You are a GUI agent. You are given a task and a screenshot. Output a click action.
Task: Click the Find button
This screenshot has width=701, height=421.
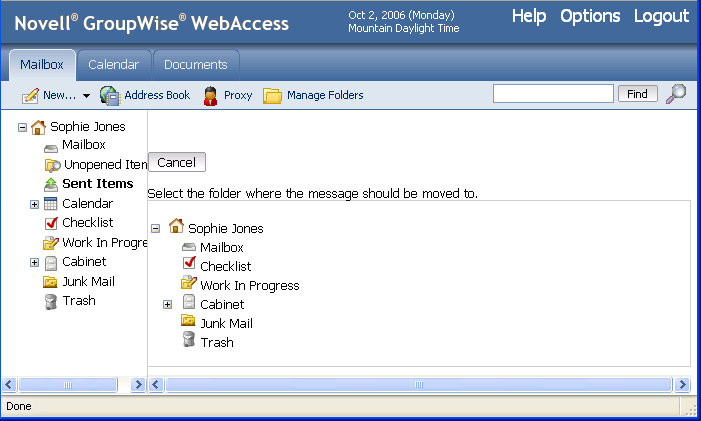click(x=637, y=94)
